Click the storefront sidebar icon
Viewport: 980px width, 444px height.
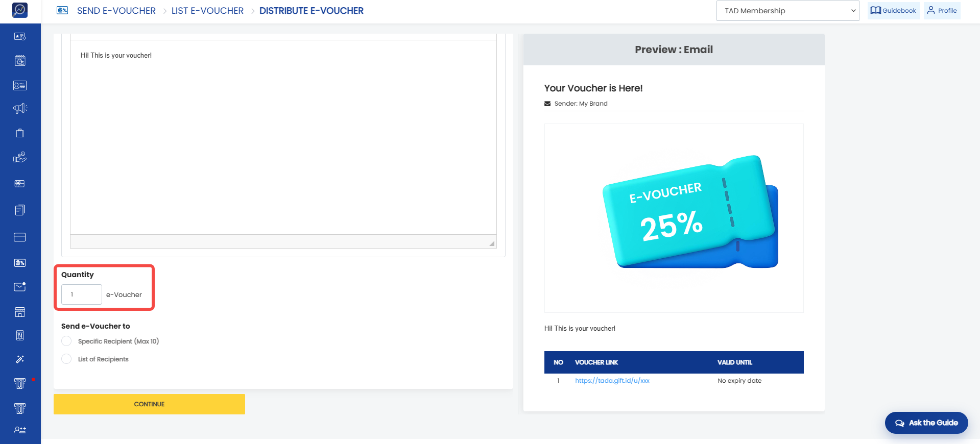[x=20, y=312]
